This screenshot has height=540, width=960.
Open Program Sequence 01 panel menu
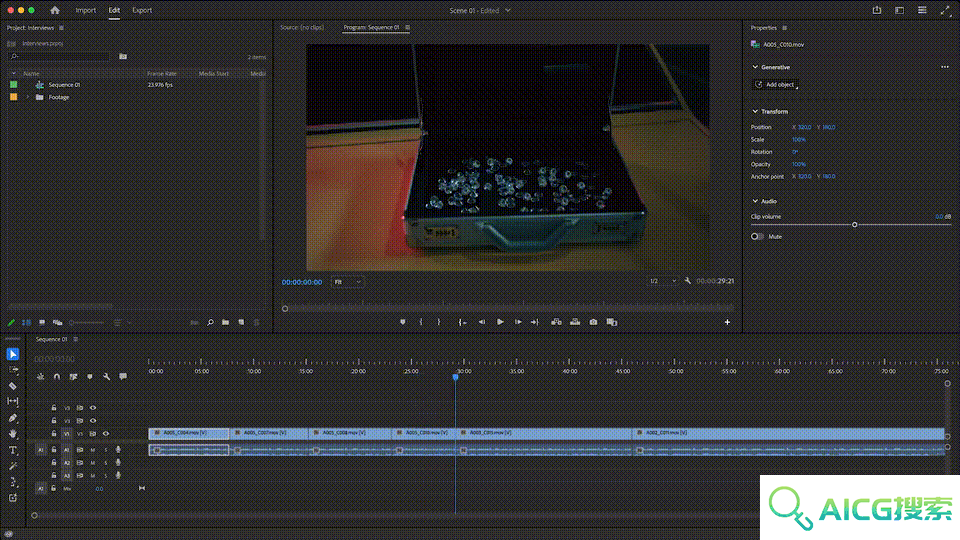pyautogui.click(x=408, y=28)
